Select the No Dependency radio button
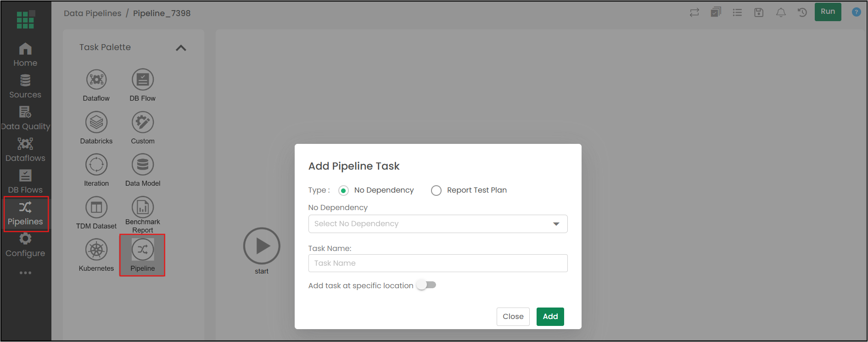The image size is (868, 342). pos(343,190)
